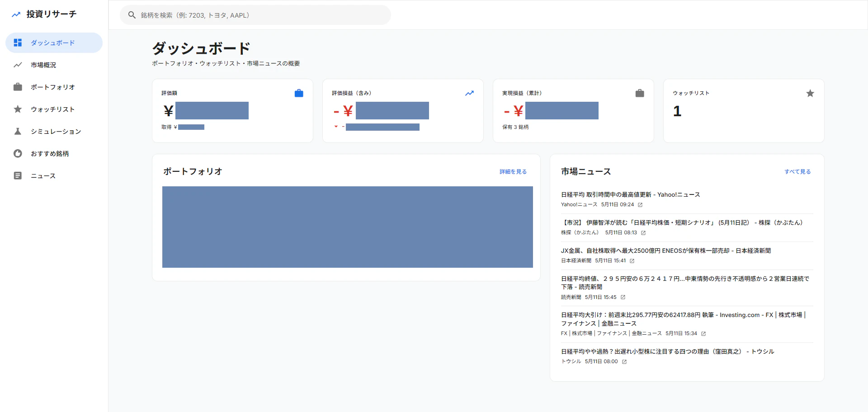
Task: Click the 実現損益(累計) card label
Action: [522, 93]
